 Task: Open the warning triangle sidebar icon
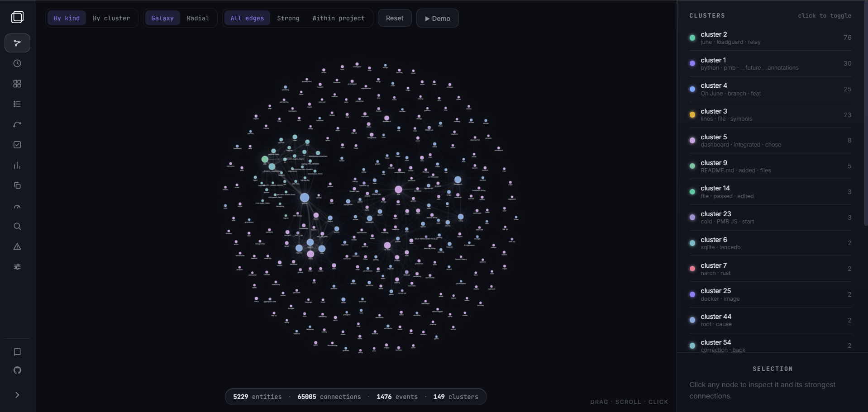[17, 246]
